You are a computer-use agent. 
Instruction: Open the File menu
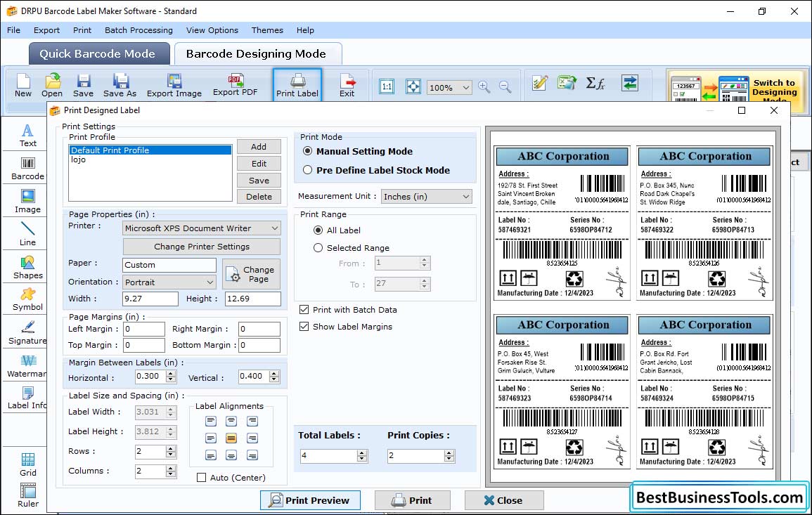(13, 30)
